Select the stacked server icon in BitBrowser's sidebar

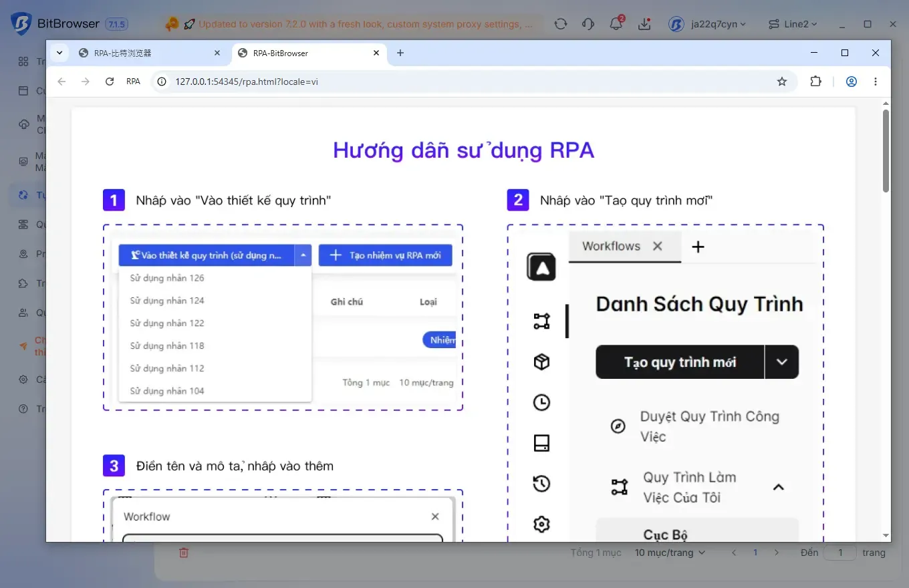point(23,225)
